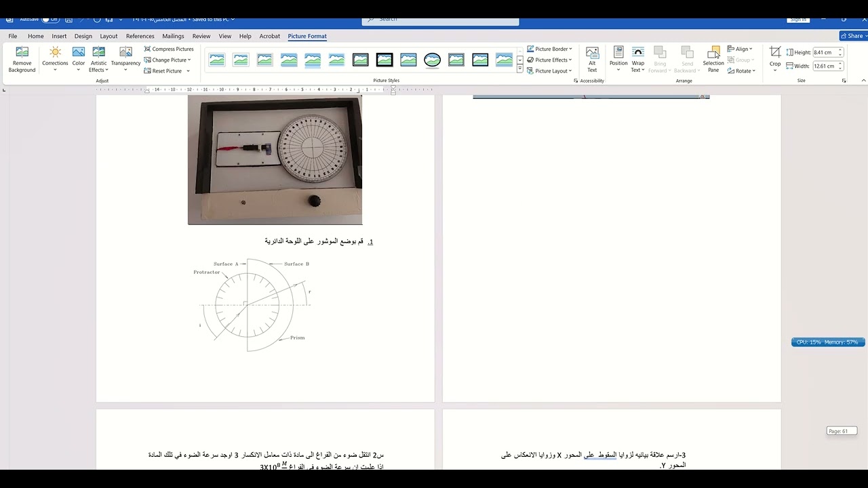Click the Page: 61 indicator
The width and height of the screenshot is (868, 488).
[842, 431]
